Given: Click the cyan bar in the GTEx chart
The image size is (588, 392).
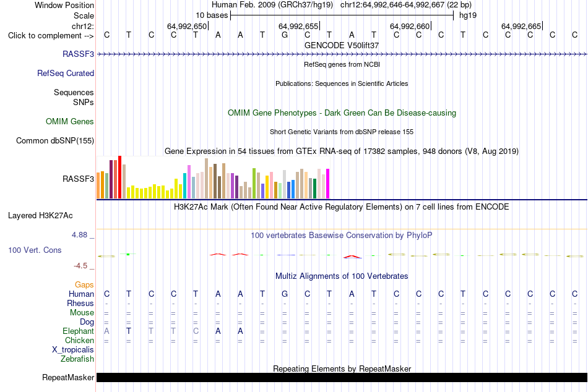Looking at the screenshot, I should (184, 185).
